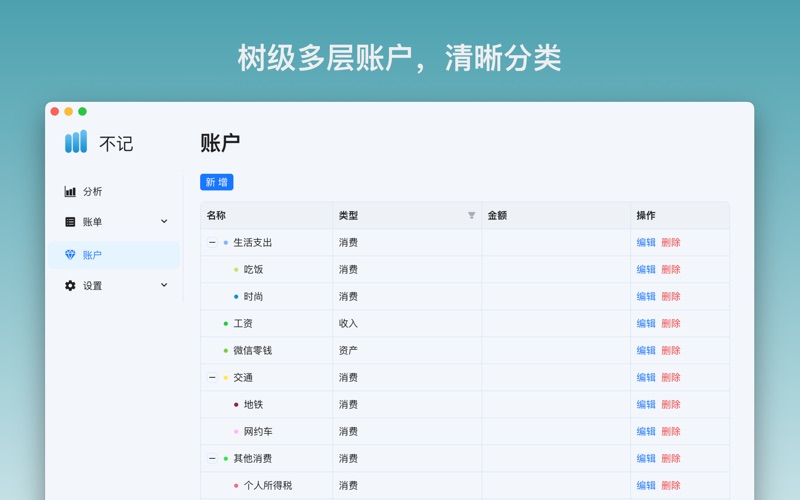This screenshot has height=500, width=800.
Task: Delete the 微信零钱 account
Action: pos(671,351)
